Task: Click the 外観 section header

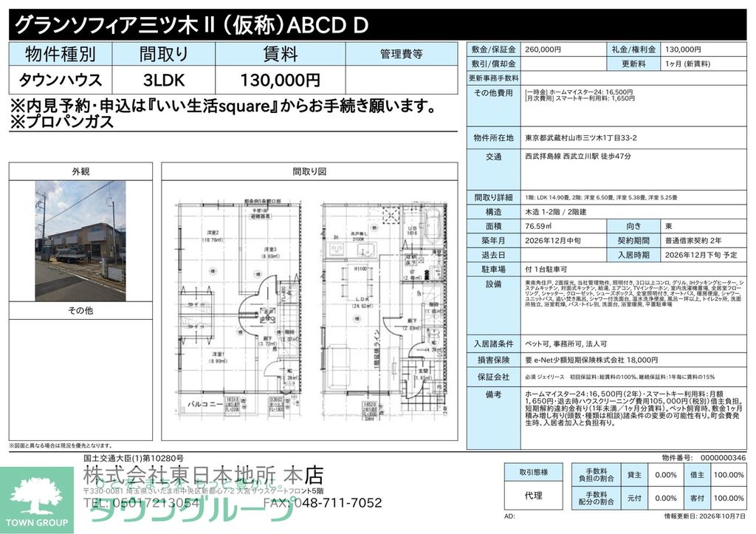Action: 80,171
